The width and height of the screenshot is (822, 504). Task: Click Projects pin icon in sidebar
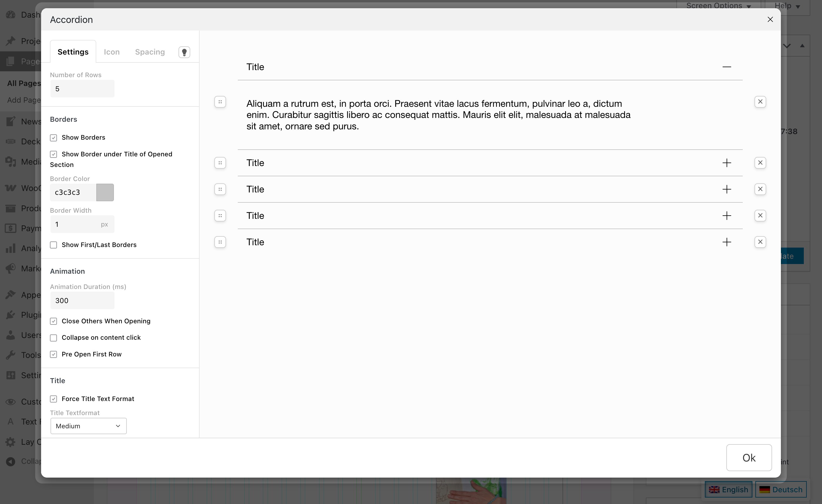[x=11, y=41]
